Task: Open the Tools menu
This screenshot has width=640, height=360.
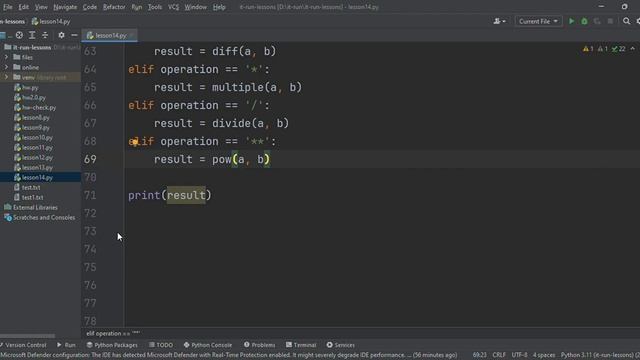Action: coord(155,7)
